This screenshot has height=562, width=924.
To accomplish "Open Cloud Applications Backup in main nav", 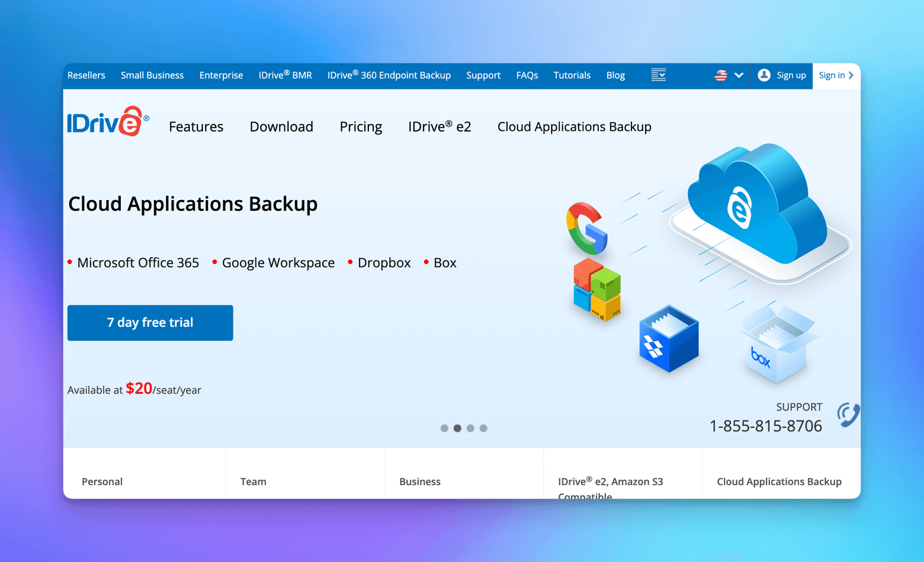I will (x=575, y=127).
